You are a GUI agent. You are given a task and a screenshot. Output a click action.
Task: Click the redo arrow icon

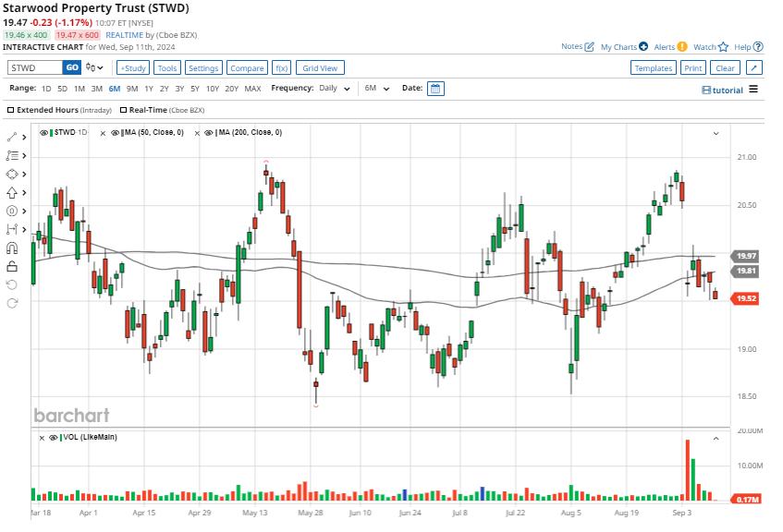12,303
